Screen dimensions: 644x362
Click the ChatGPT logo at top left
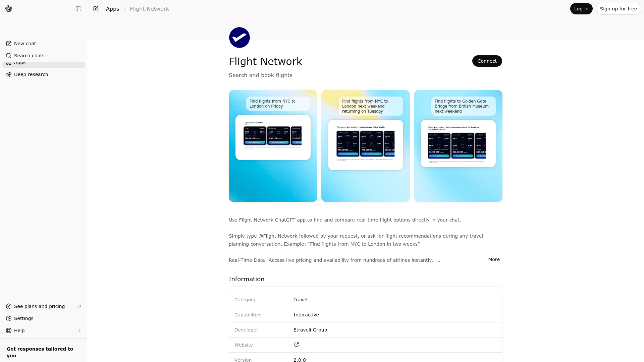tap(9, 9)
